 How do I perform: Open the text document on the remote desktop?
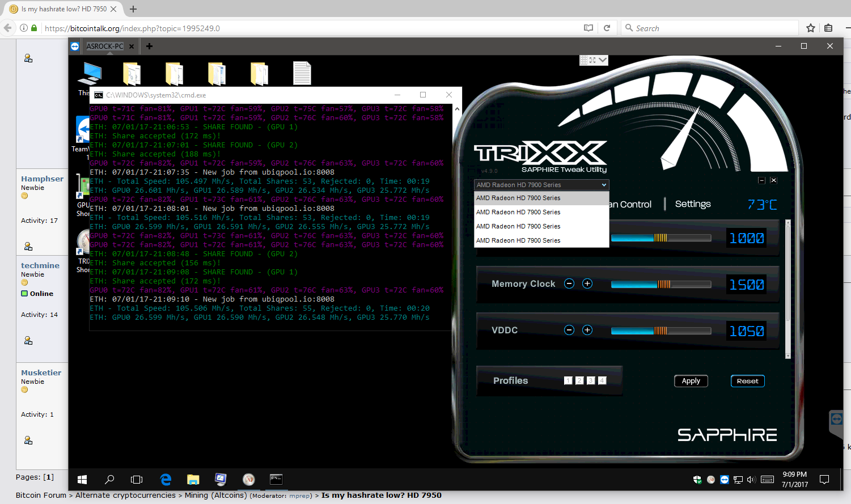pos(302,73)
